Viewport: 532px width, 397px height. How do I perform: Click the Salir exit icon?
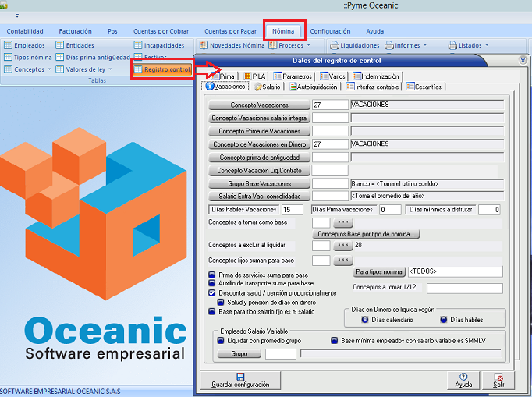498,377
